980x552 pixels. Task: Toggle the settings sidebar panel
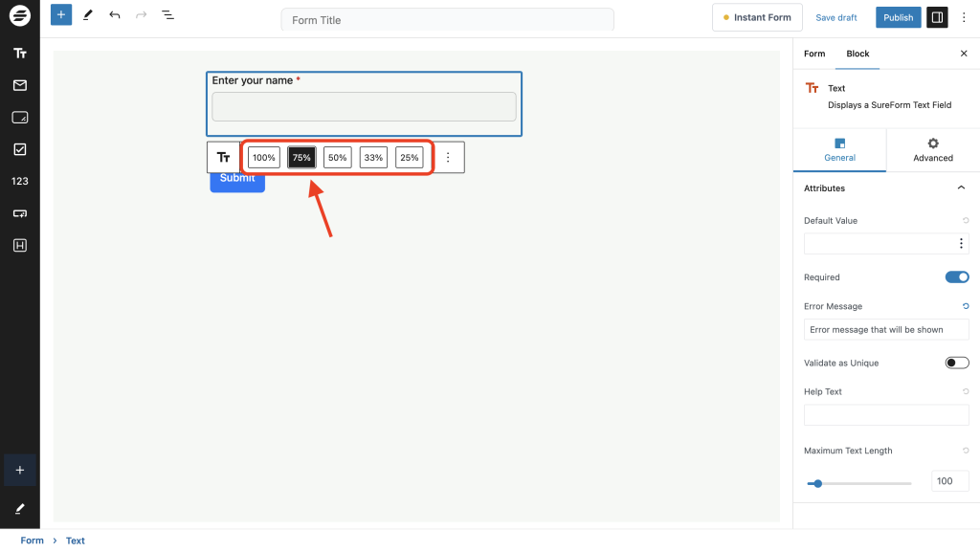point(936,16)
